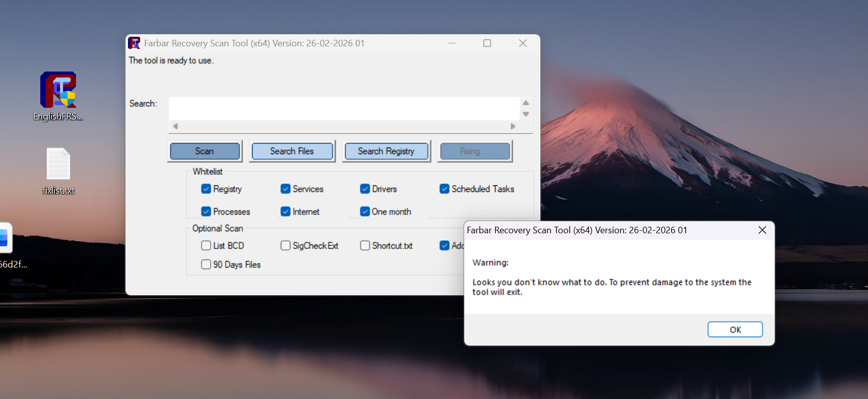Screen dimensions: 868x399
Task: Maximize the Farbar Recovery Scan Tool window
Action: [487, 43]
